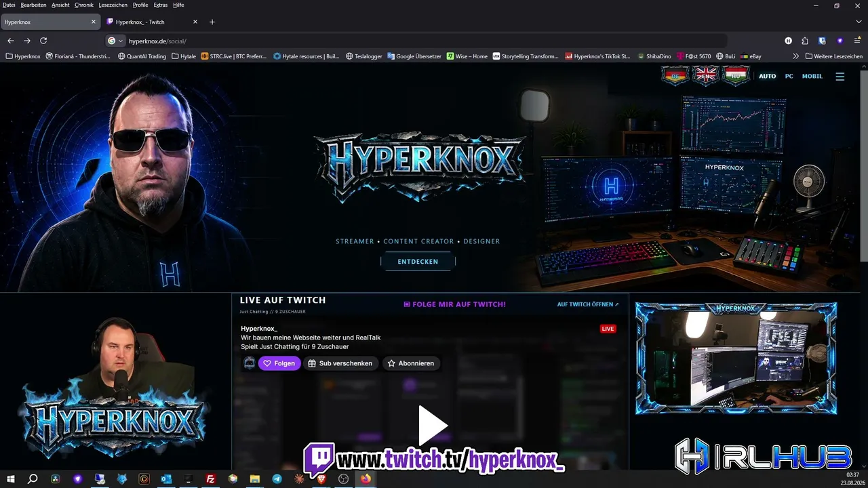The width and height of the screenshot is (868, 488).
Task: Open Telegram from the taskbar
Action: click(x=277, y=479)
